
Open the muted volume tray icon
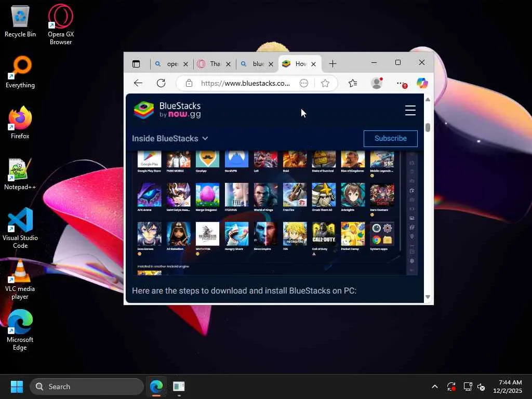tap(481, 387)
